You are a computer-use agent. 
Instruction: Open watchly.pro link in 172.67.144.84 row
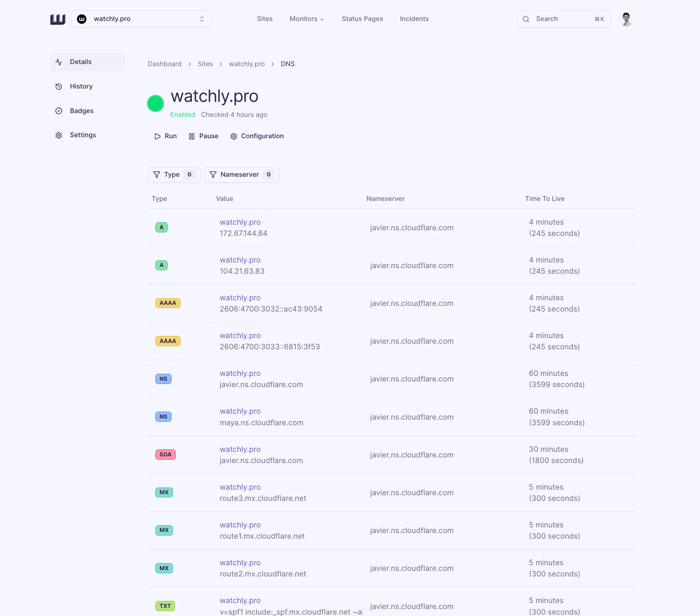(240, 222)
